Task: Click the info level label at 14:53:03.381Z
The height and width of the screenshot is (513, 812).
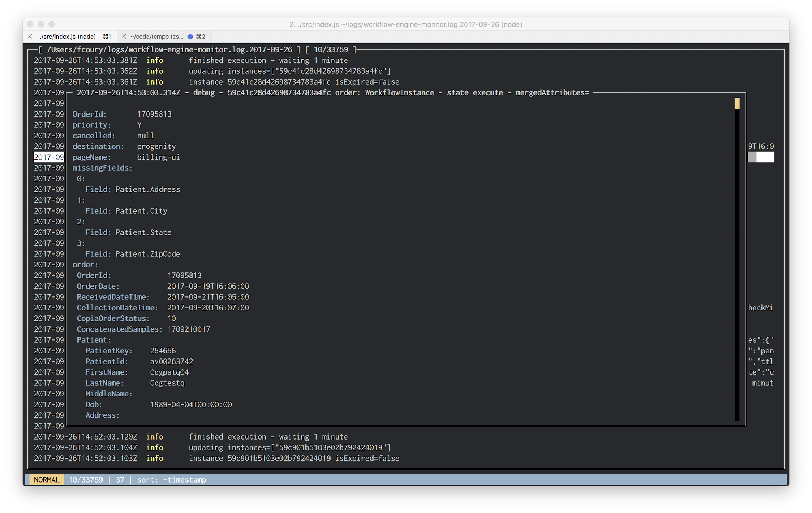Action: pyautogui.click(x=155, y=60)
